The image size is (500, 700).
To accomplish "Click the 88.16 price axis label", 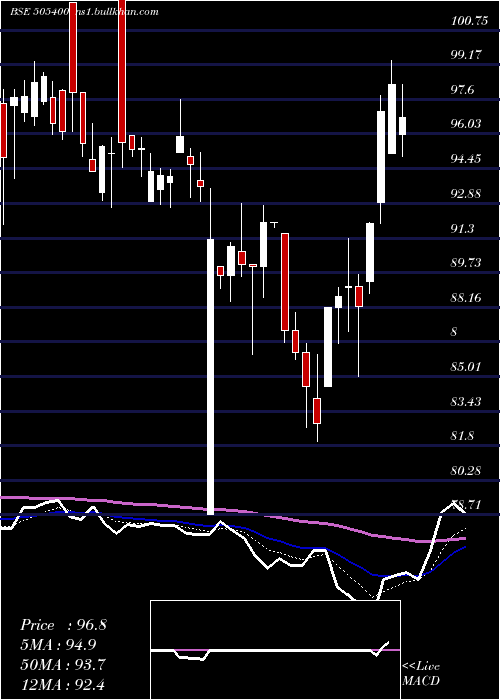I will 466,297.
